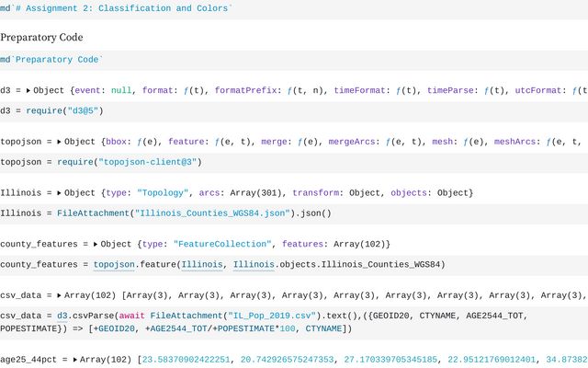Click 'bbox' property in topojson output
Image resolution: width=588 pixels, height=368 pixels.
[x=117, y=142]
